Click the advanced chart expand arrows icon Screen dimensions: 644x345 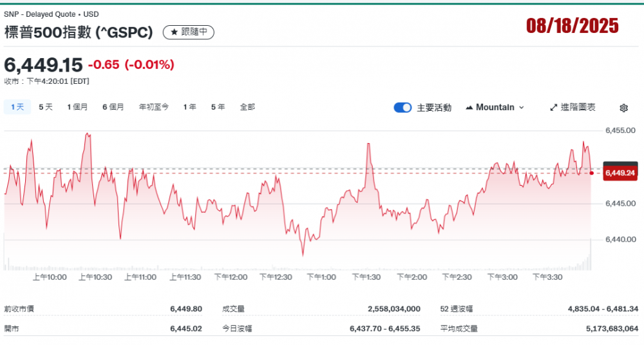[x=553, y=108]
